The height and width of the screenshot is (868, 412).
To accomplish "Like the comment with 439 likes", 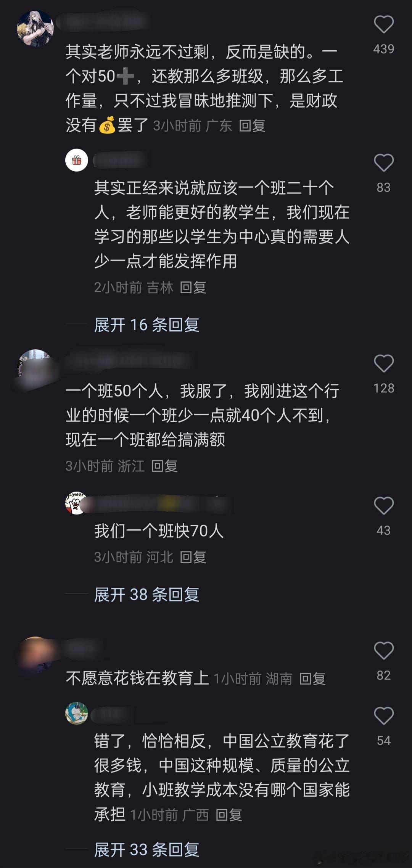I will [383, 24].
